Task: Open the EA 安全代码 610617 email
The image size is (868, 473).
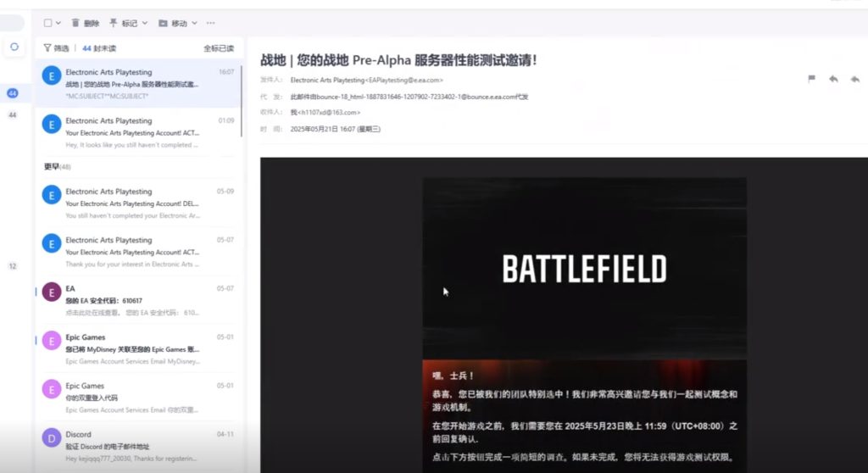Action: click(x=138, y=300)
